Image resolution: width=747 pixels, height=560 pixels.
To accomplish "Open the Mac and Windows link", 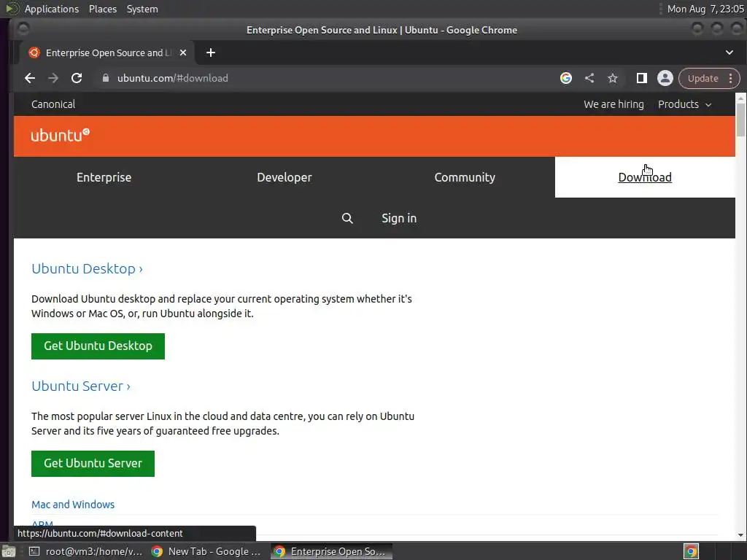I will tap(73, 505).
